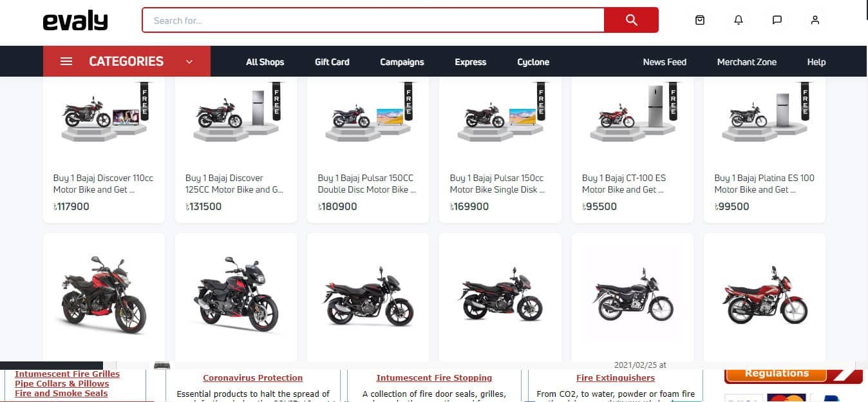Open Bajaj Discover 110cc Motor Bike product
The image size is (868, 402).
104,150
